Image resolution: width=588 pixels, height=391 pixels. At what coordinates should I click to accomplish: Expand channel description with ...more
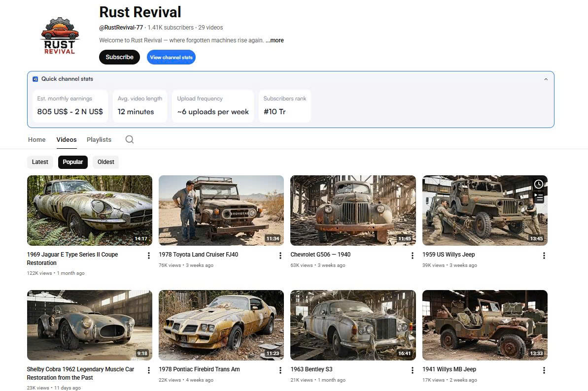point(275,40)
